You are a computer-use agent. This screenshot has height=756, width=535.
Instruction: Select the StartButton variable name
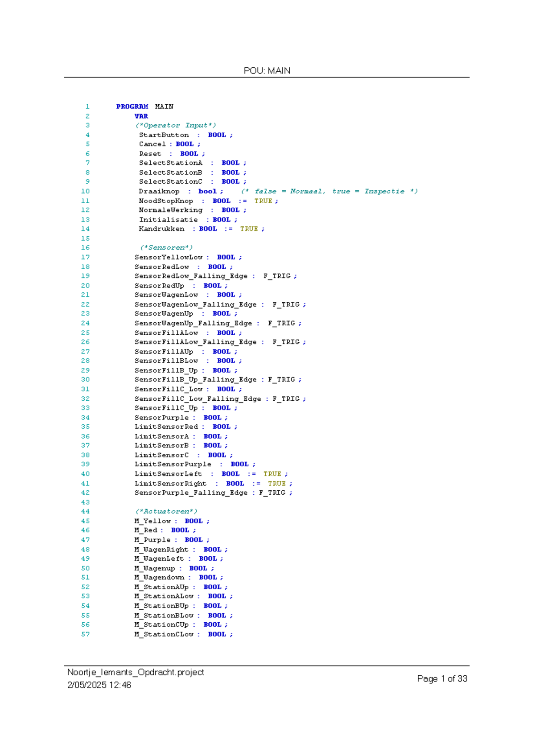tap(164, 135)
